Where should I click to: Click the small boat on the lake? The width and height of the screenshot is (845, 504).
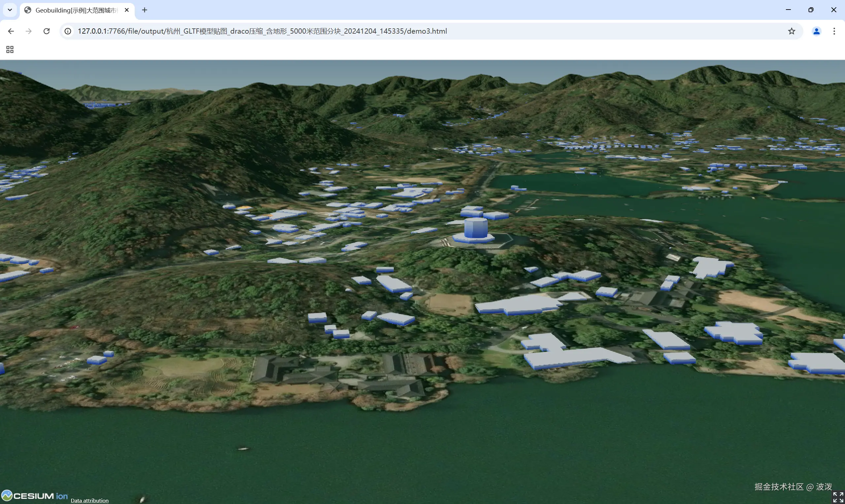click(243, 449)
